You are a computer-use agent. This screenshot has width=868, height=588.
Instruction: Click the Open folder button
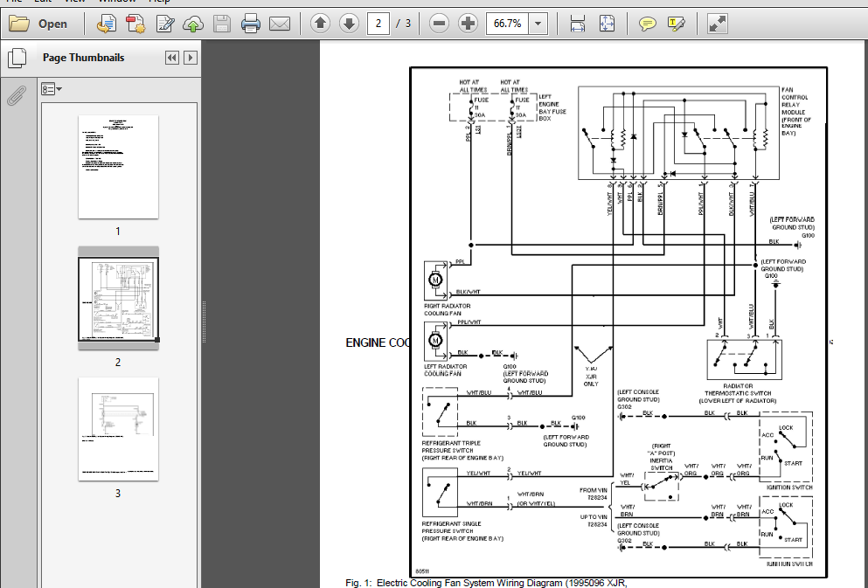pyautogui.click(x=38, y=24)
